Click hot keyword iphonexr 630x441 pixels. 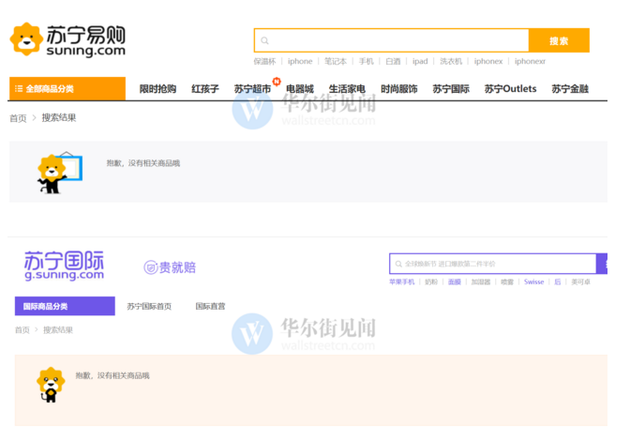tap(530, 61)
